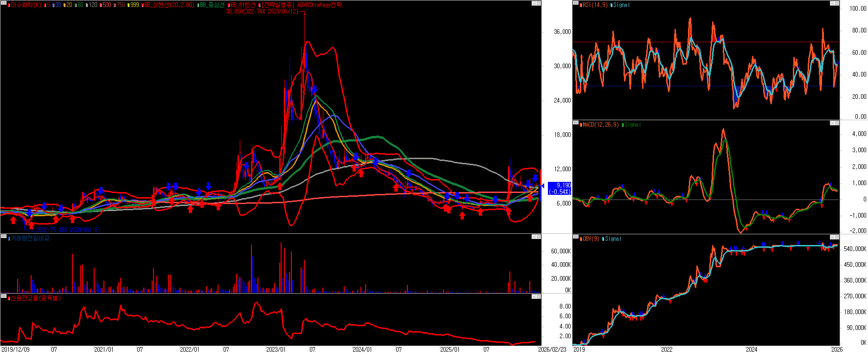The height and width of the screenshot is (354, 868).
Task: Click the 4,000 MACD axis label
Action: coord(859,134)
